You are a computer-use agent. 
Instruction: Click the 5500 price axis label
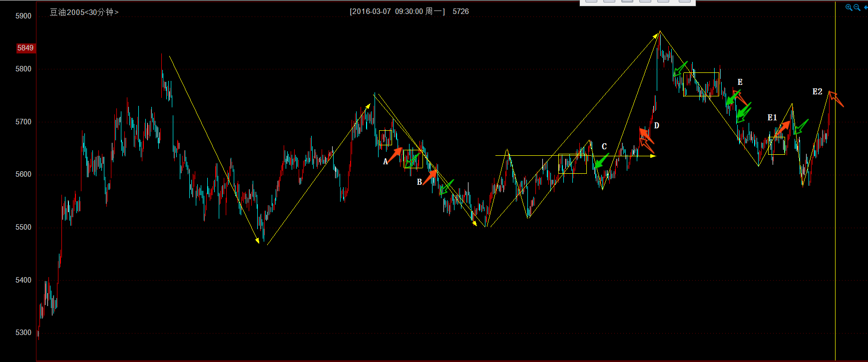coord(23,227)
